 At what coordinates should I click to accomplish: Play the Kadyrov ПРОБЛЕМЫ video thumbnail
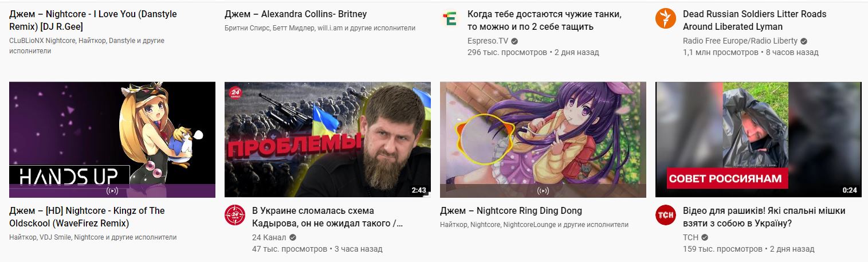(x=328, y=140)
